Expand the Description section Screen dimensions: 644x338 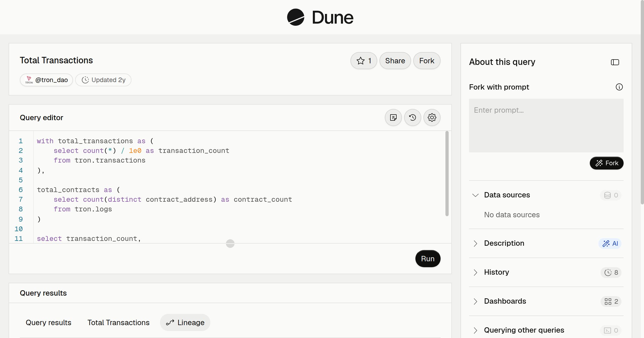[x=475, y=244]
